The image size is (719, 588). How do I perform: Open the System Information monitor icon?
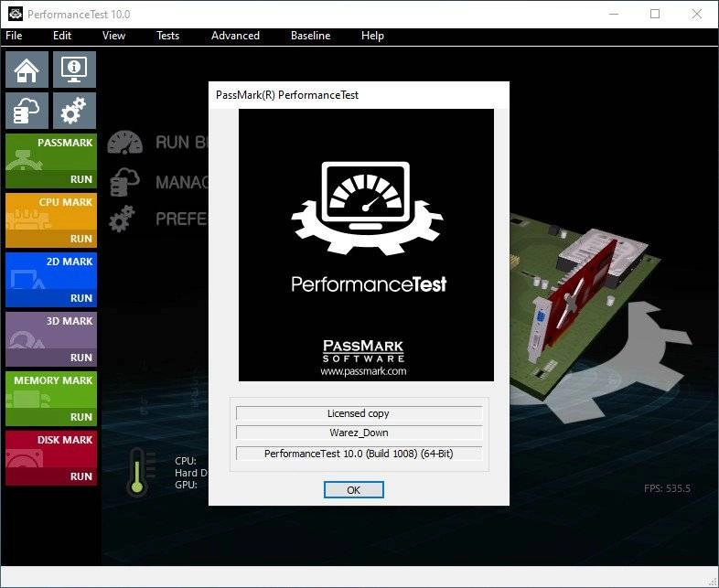coord(74,69)
